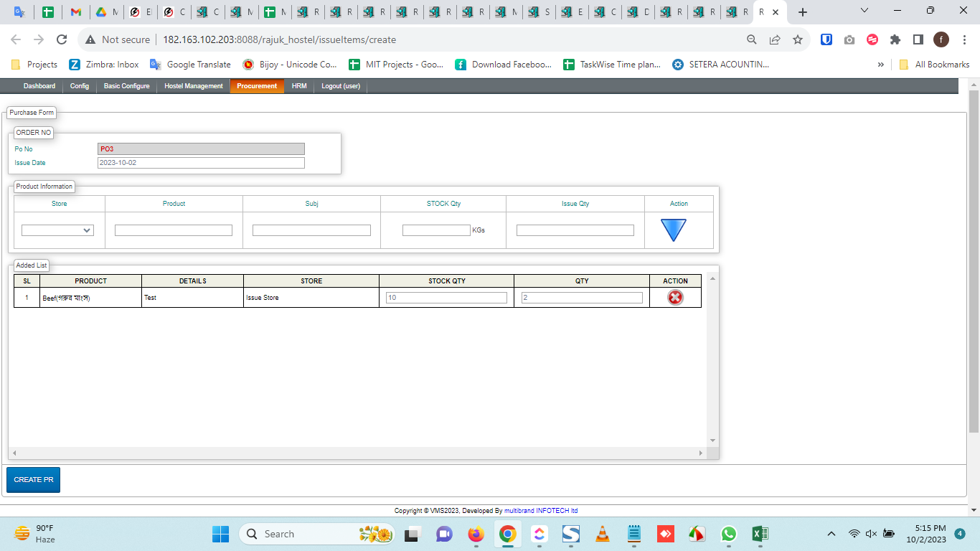Share this page via the share icon
Image resolution: width=980 pixels, height=551 pixels.
coord(775,39)
